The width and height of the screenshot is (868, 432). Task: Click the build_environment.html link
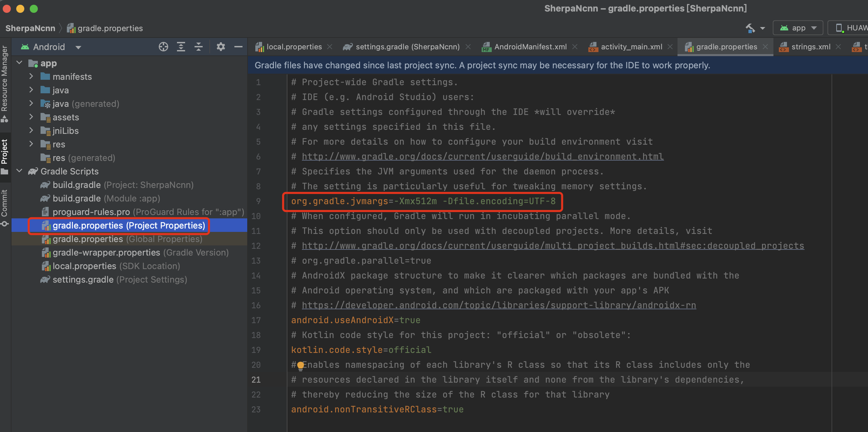click(483, 157)
